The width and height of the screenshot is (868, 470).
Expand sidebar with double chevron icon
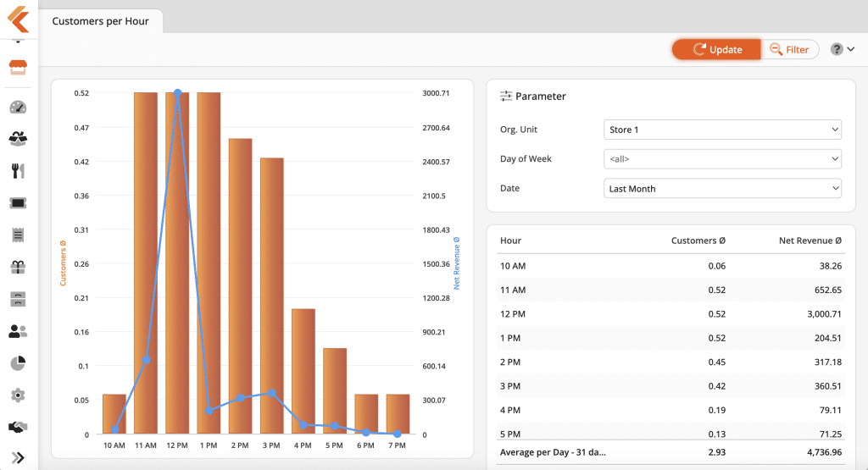tap(18, 458)
